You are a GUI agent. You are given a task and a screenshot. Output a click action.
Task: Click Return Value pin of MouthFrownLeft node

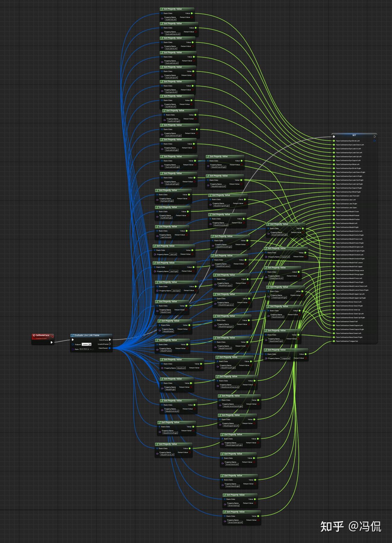click(189, 452)
